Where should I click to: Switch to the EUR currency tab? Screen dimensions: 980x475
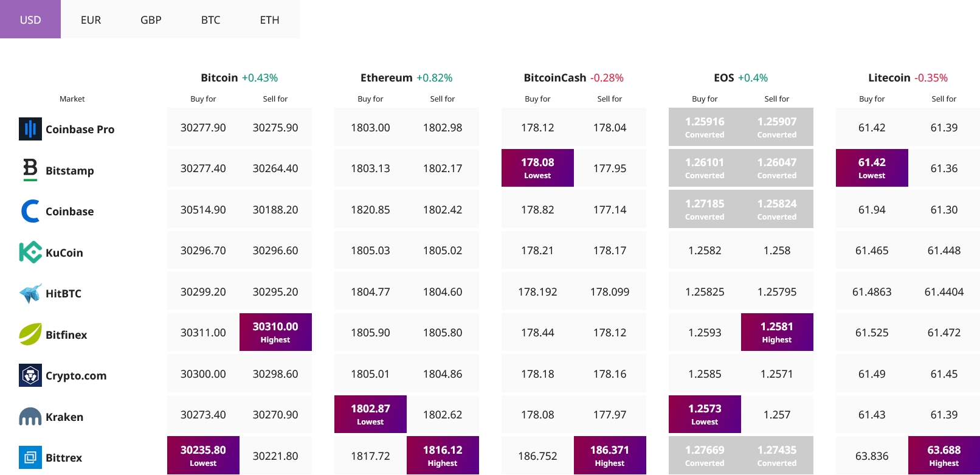(91, 19)
